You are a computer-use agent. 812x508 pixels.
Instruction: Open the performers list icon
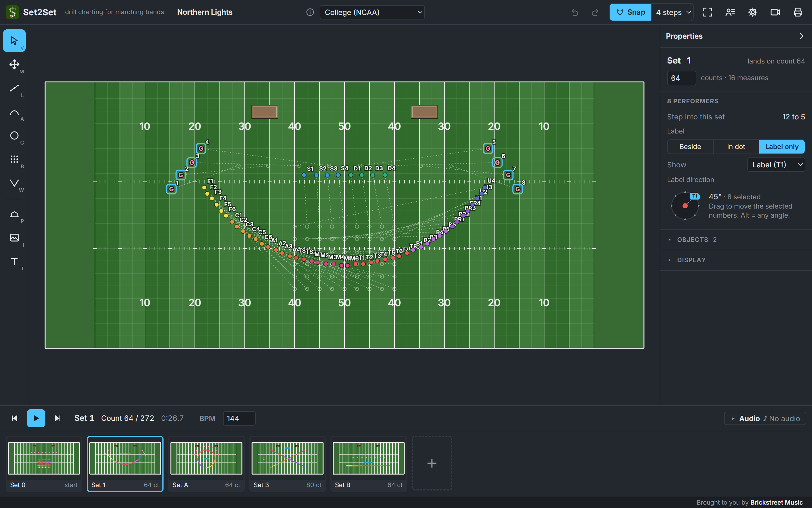[x=730, y=12]
